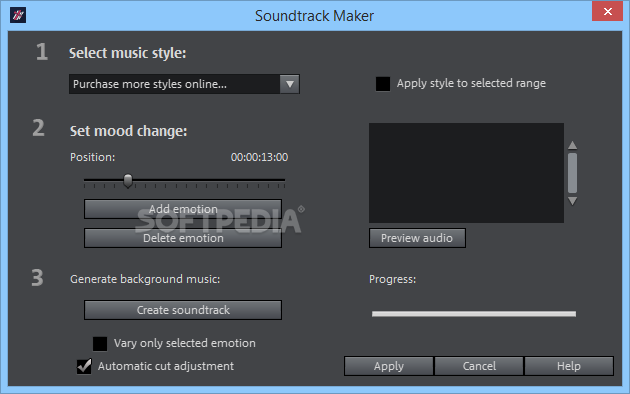This screenshot has height=394, width=630.
Task: Click the 'Purchase more styles online...' combo box
Action: [184, 84]
